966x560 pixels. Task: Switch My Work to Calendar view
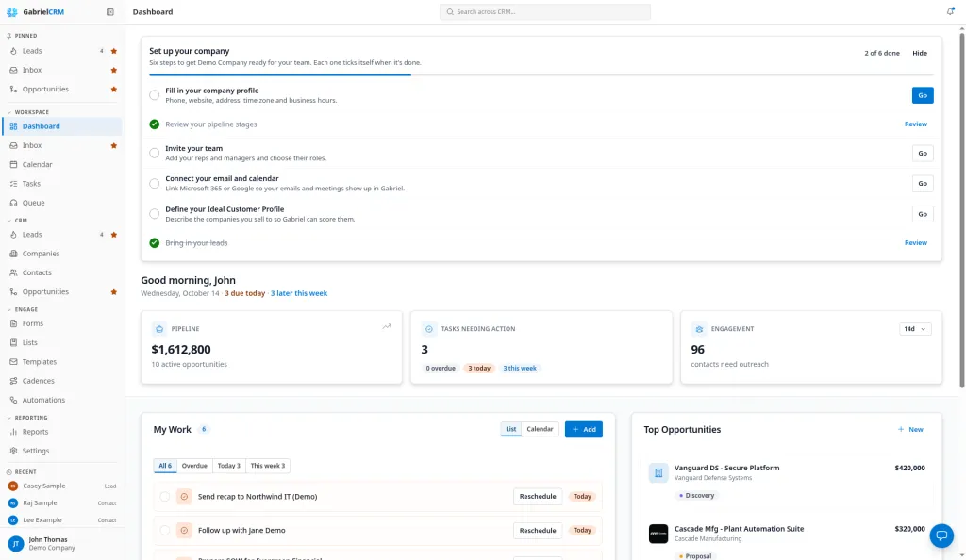click(x=540, y=430)
